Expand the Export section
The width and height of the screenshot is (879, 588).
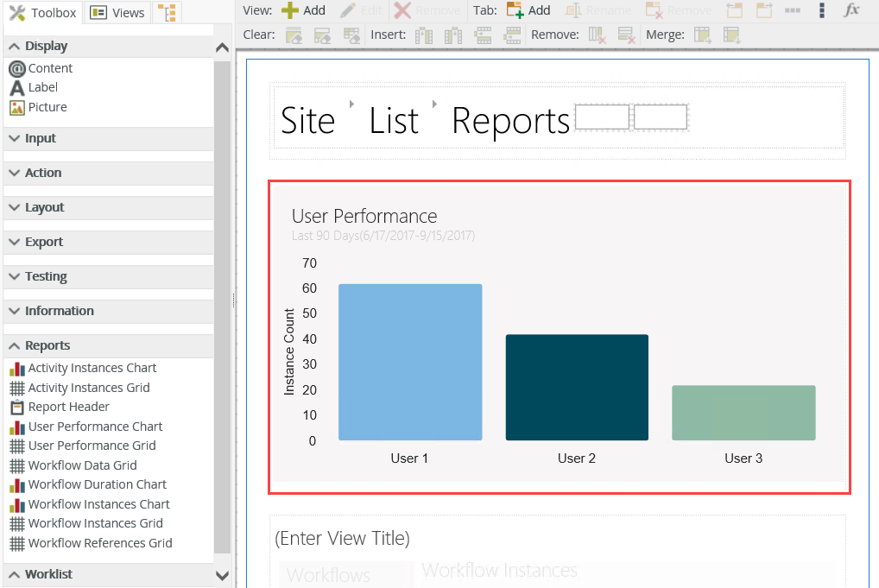(43, 242)
